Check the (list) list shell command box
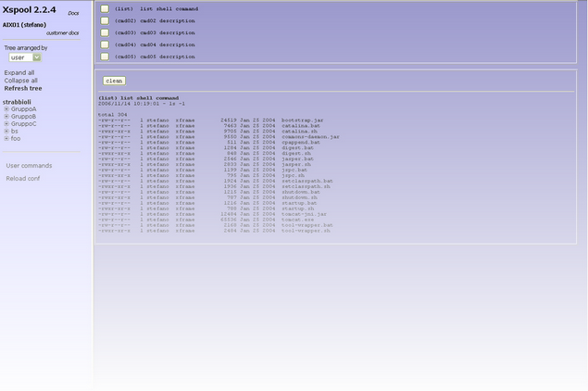The image size is (588, 391). 105,8
